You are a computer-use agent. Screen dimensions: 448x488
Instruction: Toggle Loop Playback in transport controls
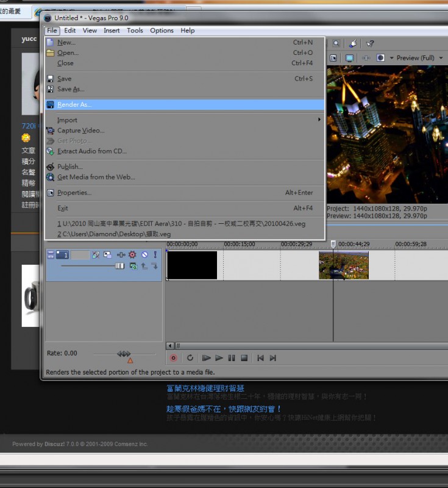[190, 358]
